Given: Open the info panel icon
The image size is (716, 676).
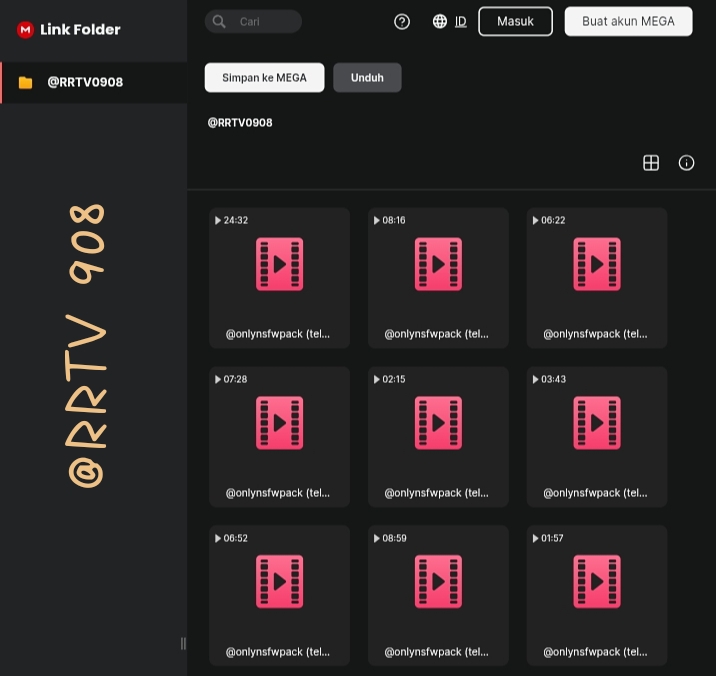Looking at the screenshot, I should (x=686, y=163).
